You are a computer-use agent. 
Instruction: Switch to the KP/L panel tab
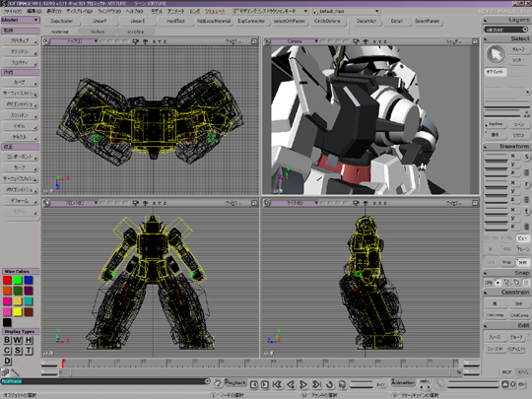(523, 372)
